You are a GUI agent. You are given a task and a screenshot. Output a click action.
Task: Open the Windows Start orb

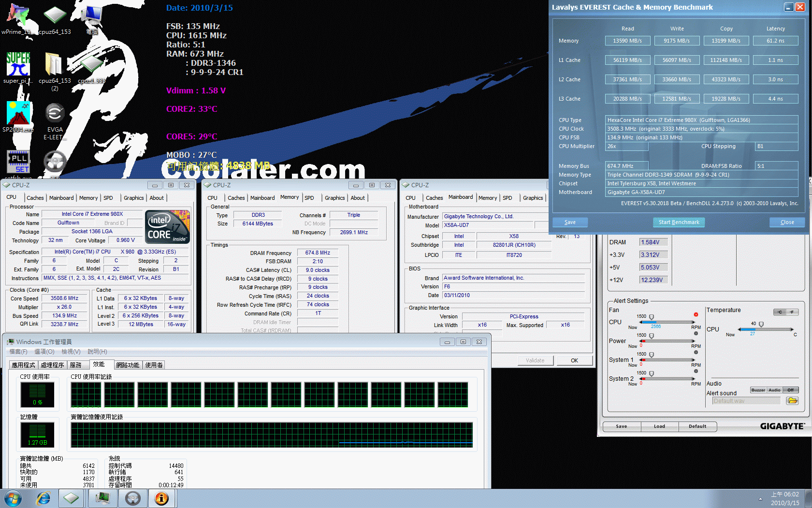pyautogui.click(x=13, y=498)
